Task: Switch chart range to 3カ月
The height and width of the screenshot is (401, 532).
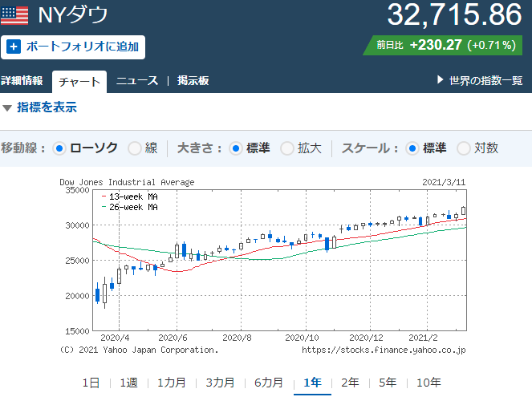Action: coord(220,383)
